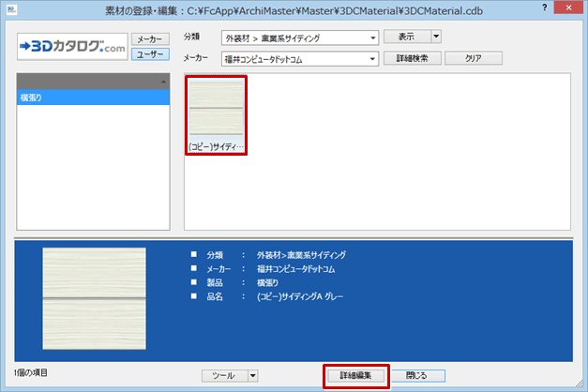The height and width of the screenshot is (392, 588).
Task: Click the 閉じる button
Action: [x=415, y=375]
